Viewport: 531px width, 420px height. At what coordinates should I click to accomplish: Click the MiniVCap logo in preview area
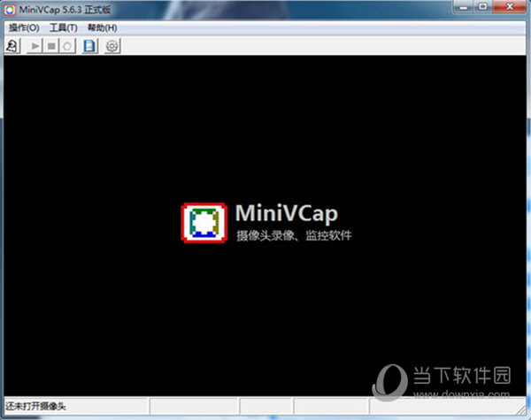pos(204,223)
